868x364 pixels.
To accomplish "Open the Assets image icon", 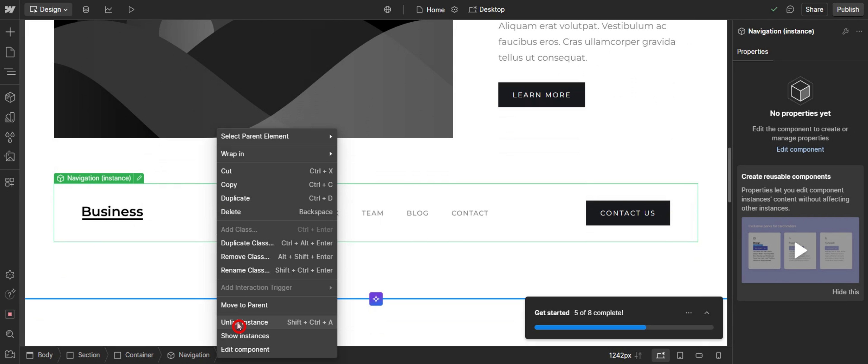I will pos(10,157).
